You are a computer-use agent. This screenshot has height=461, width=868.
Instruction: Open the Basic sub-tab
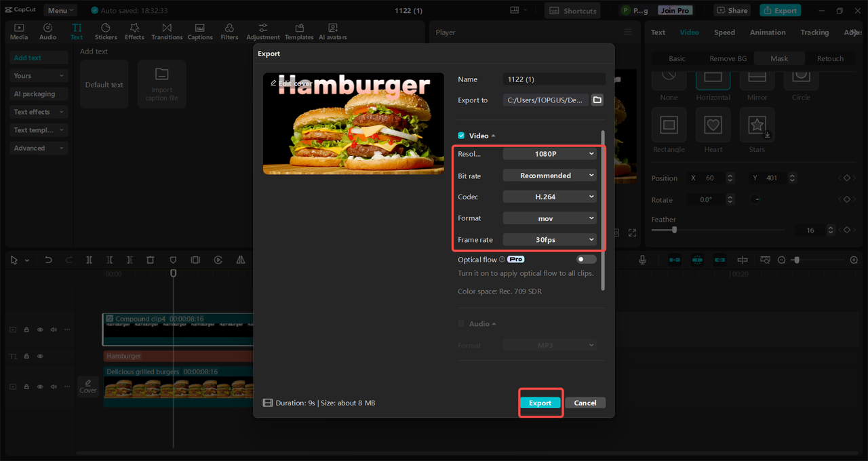click(677, 58)
